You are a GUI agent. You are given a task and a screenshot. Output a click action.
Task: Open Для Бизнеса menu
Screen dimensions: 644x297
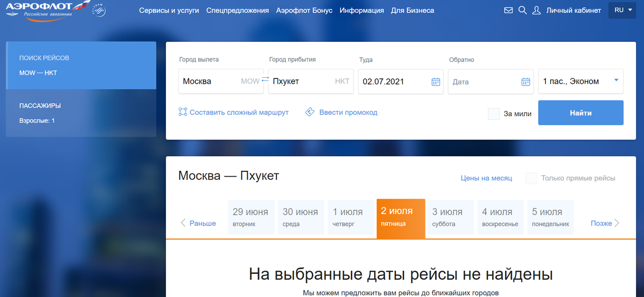[x=413, y=10]
